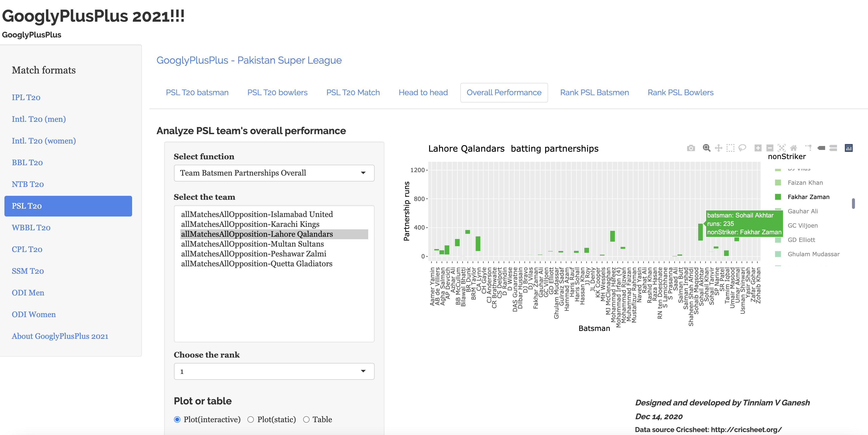Switch to the Head to head tab
This screenshot has height=435, width=868.
click(423, 93)
